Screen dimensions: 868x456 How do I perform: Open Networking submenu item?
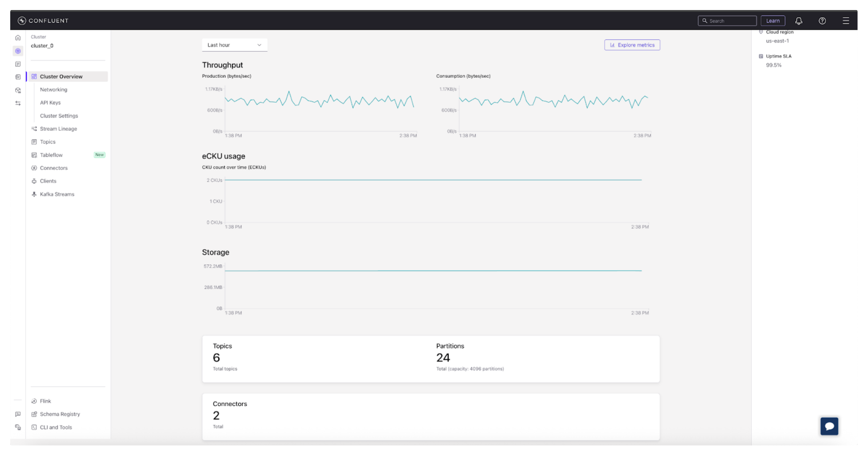coord(54,90)
